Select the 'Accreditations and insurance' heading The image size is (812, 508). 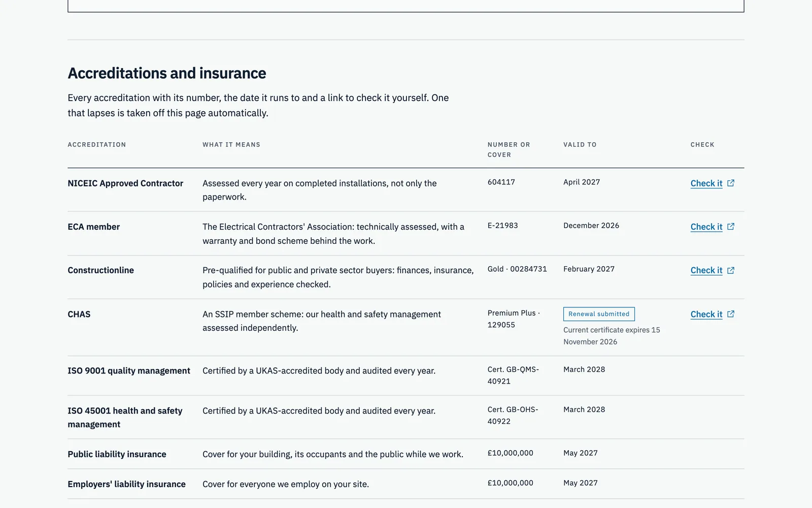167,73
